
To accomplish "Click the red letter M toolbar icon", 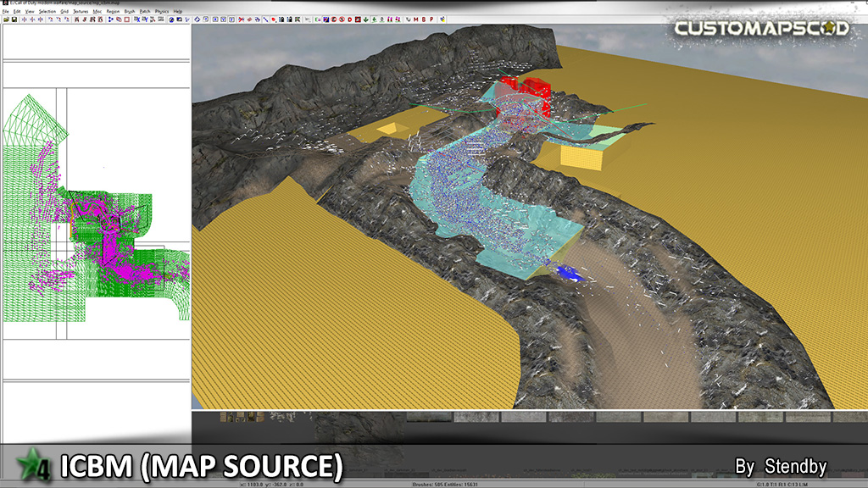I will tap(415, 19).
